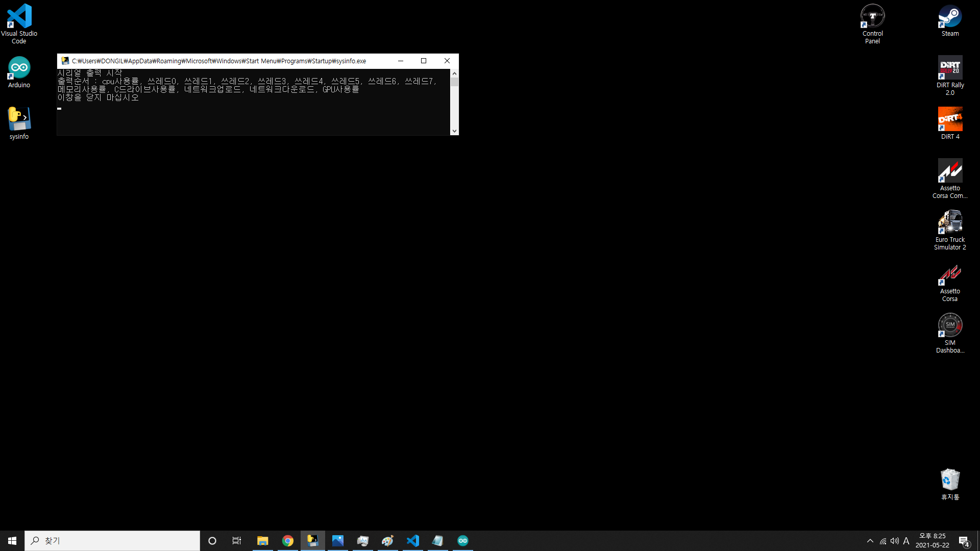980x551 pixels.
Task: Open the volume control in tray
Action: click(x=895, y=541)
